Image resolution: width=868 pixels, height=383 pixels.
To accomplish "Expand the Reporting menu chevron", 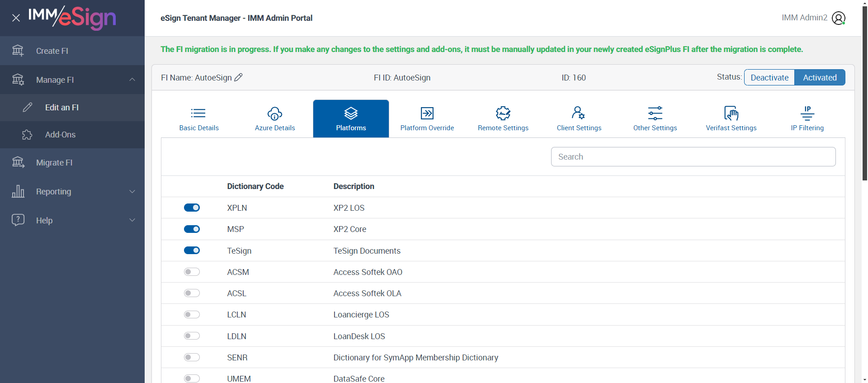I will pos(132,191).
